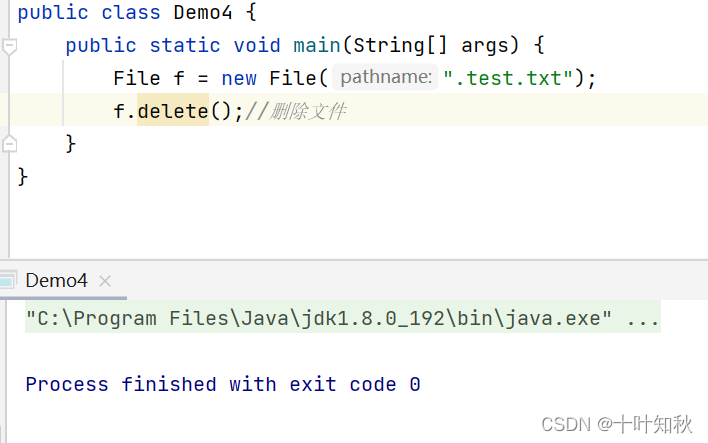Click the 'static' keyword
This screenshot has width=708, height=443.
pyautogui.click(x=185, y=45)
